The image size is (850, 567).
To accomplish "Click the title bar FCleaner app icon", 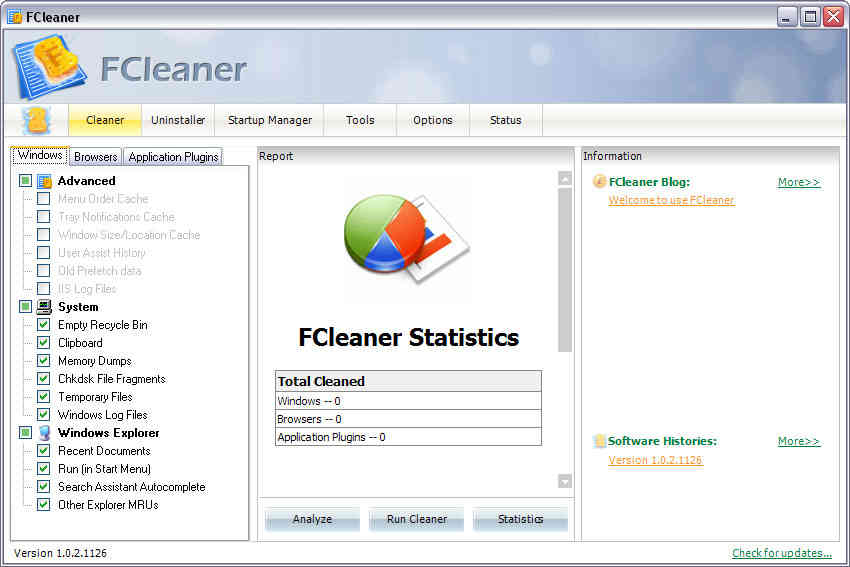I will coord(15,17).
